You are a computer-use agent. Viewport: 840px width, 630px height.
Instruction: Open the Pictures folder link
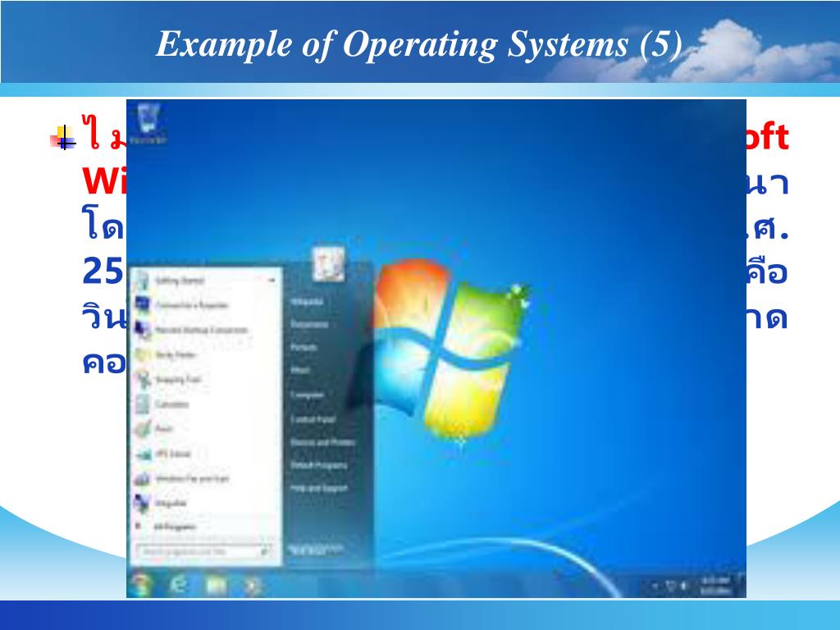coord(304,347)
